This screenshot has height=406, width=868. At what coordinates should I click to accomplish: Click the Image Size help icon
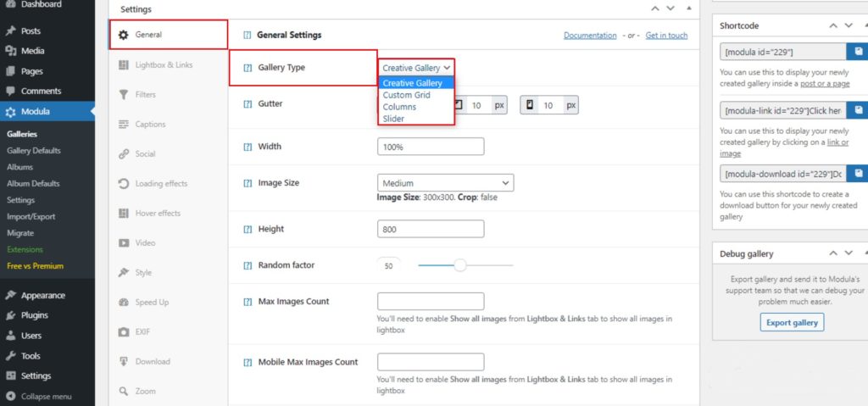pos(248,183)
